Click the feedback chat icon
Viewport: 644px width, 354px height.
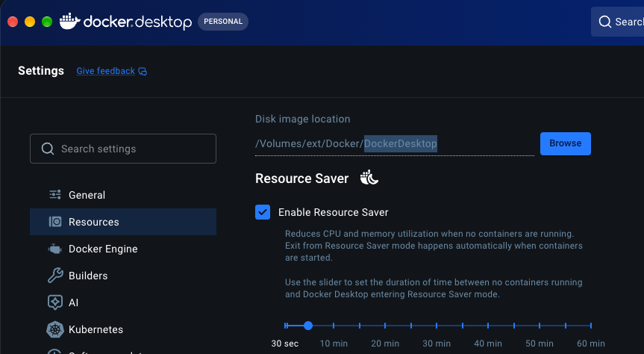point(143,72)
